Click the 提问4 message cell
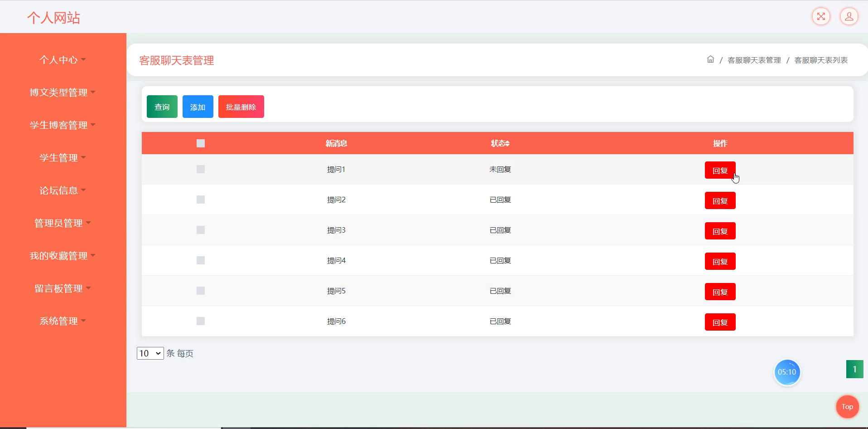This screenshot has height=429, width=868. tap(336, 260)
